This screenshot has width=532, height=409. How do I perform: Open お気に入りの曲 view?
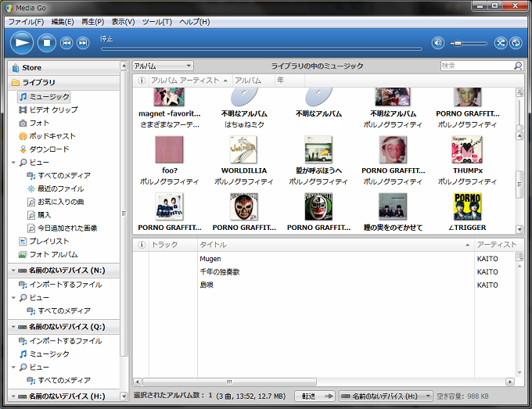tap(56, 202)
